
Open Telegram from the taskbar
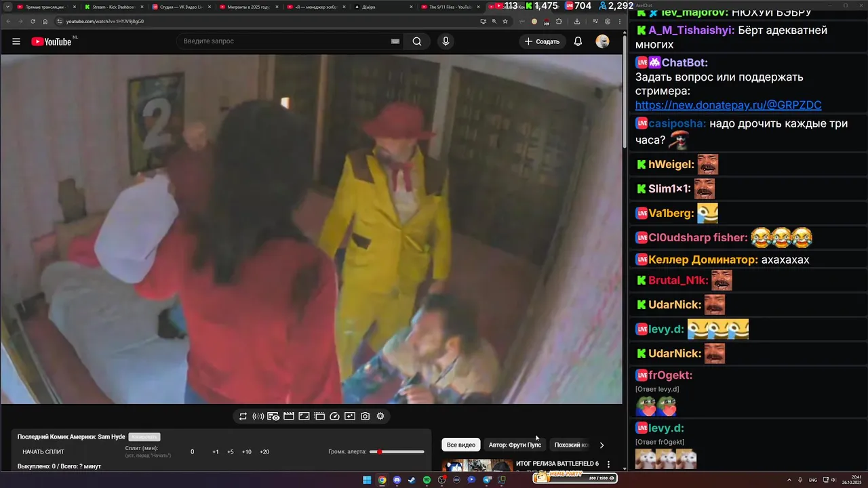(487, 480)
